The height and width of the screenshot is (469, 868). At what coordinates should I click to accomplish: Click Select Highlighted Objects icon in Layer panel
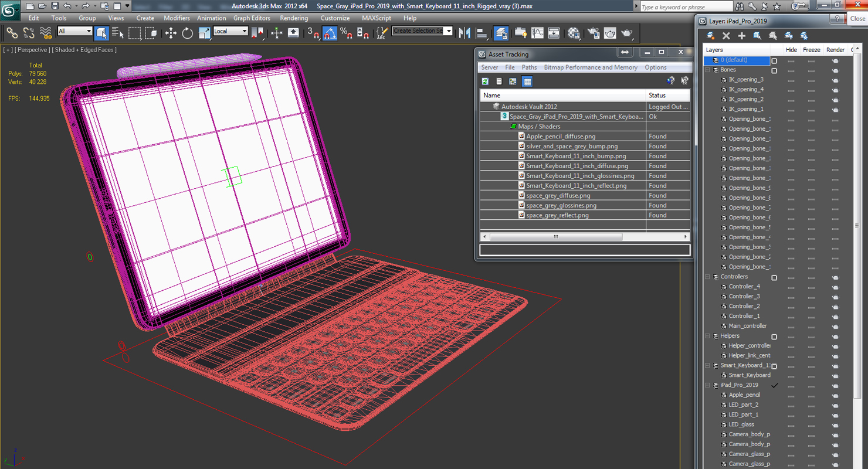click(x=757, y=36)
